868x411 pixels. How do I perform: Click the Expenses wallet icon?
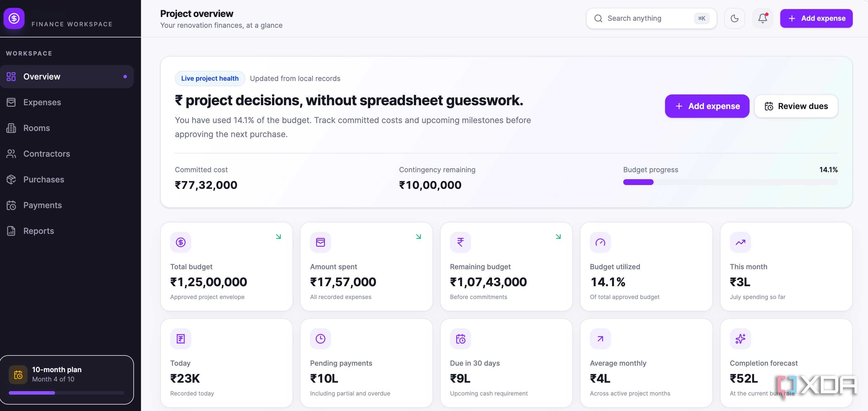11,102
